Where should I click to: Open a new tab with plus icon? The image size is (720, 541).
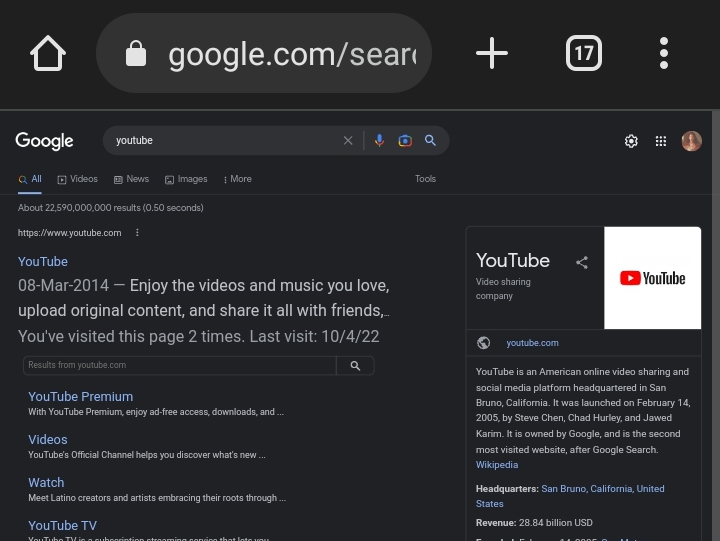pos(491,53)
